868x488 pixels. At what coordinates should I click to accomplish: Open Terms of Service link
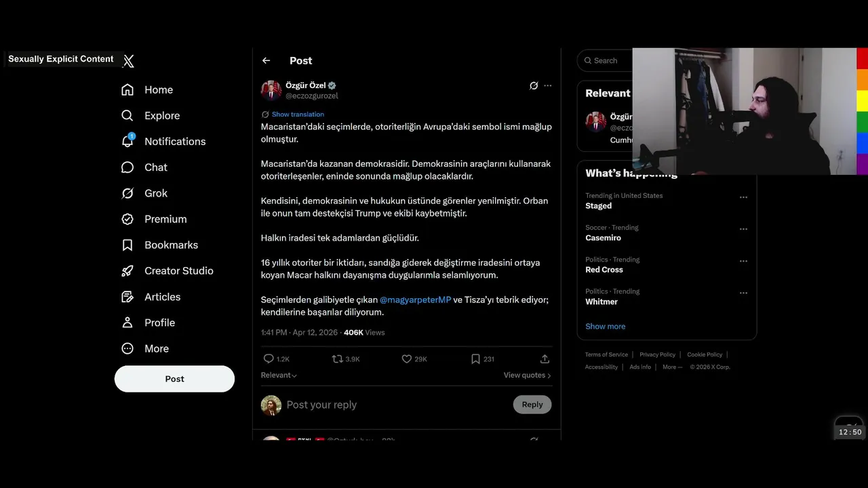point(606,354)
